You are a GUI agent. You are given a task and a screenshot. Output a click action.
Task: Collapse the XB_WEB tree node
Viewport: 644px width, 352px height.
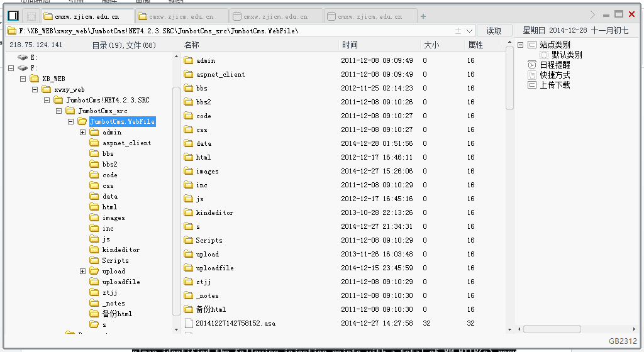[23, 79]
